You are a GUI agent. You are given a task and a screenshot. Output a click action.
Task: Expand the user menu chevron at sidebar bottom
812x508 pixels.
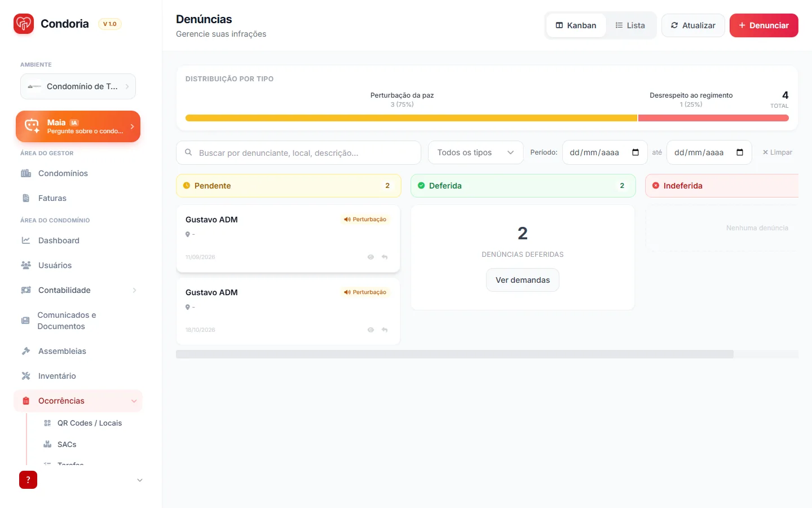(x=140, y=480)
